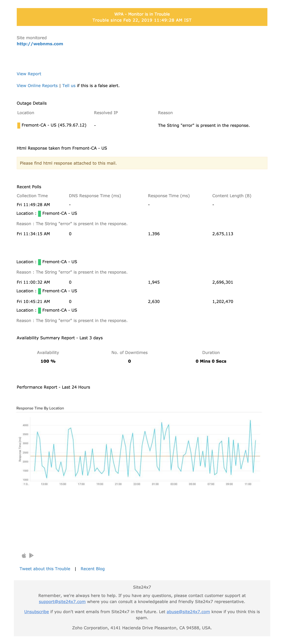The height and width of the screenshot is (644, 285).
Task: Open the View Report link
Action: 29,74
